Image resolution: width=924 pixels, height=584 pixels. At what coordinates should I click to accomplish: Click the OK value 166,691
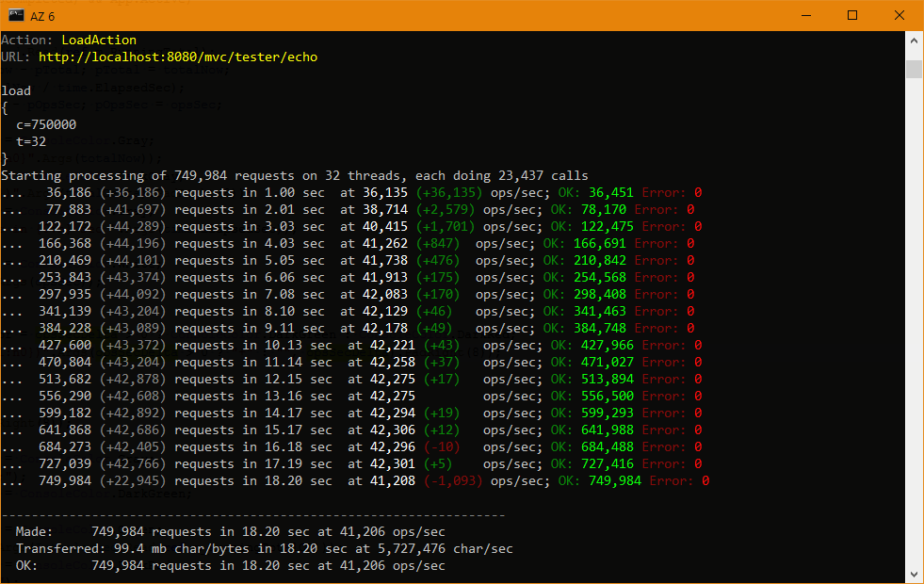[600, 243]
